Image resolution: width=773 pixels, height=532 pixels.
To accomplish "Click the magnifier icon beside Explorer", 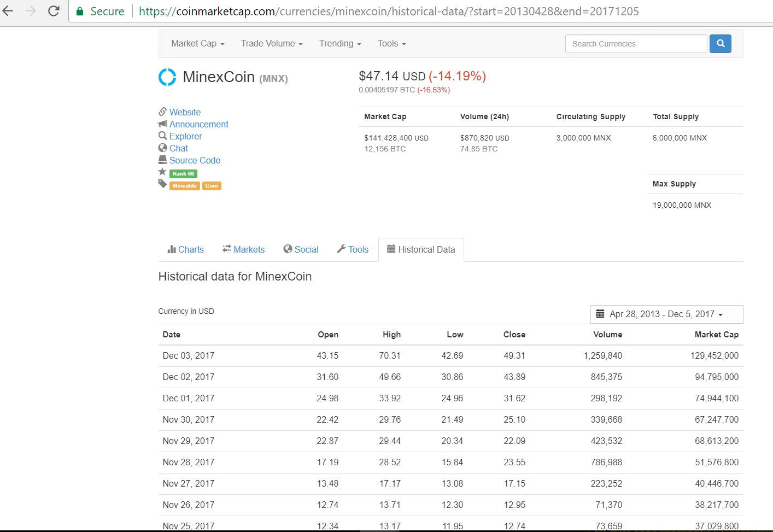I will (162, 136).
